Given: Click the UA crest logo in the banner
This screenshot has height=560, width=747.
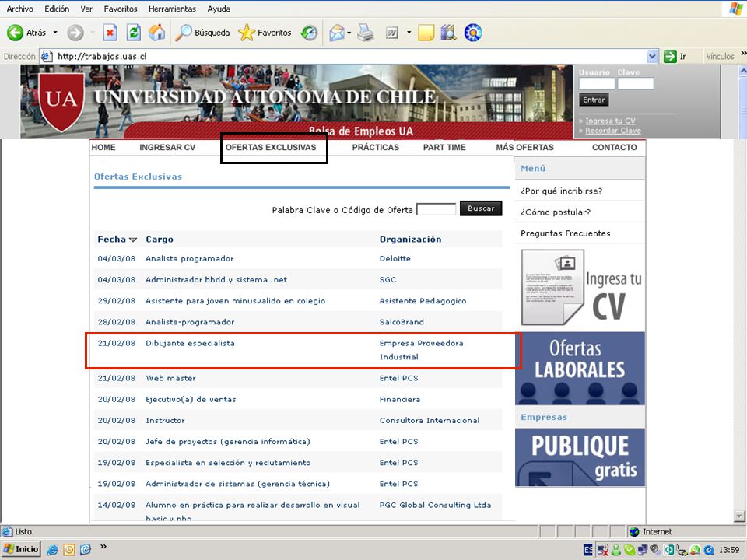Looking at the screenshot, I should pos(61,101).
